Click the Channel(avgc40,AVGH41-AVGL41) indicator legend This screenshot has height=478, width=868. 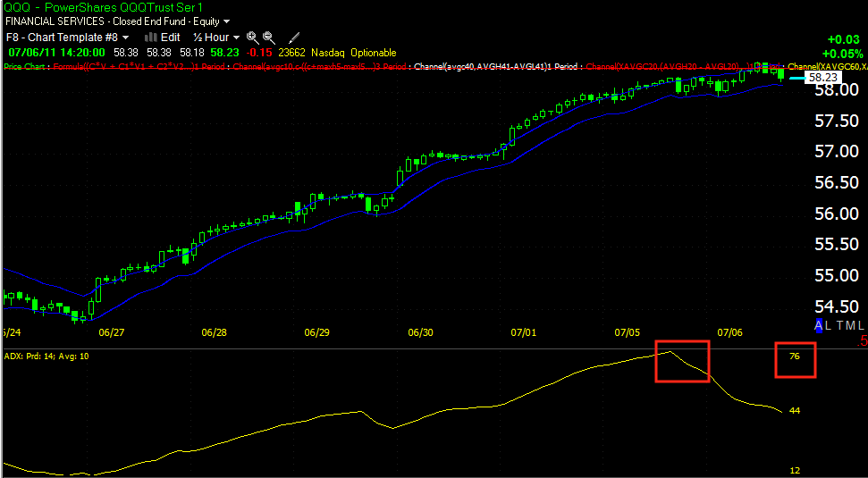coord(495,67)
